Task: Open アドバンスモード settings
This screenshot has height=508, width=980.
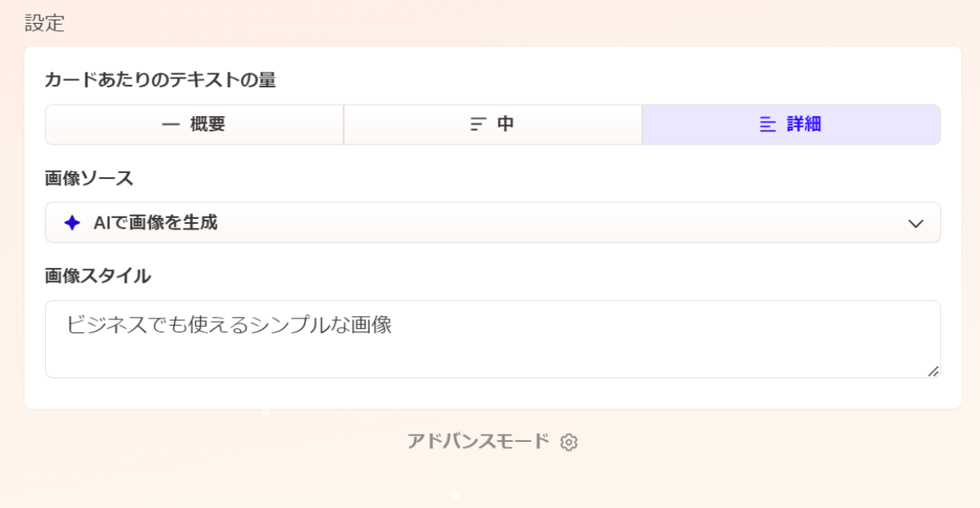Action: click(479, 442)
